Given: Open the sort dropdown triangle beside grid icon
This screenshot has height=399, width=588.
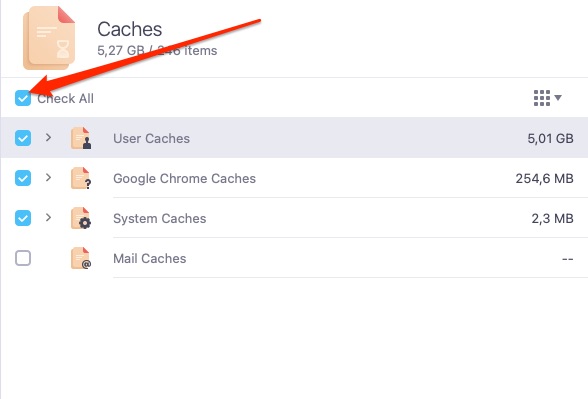Looking at the screenshot, I should tap(558, 98).
